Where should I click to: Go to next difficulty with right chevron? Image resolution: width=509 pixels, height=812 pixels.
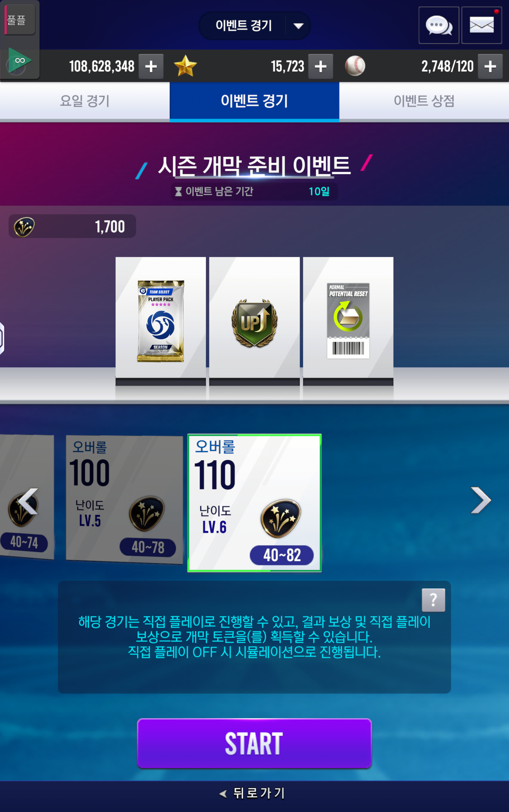coord(481,500)
